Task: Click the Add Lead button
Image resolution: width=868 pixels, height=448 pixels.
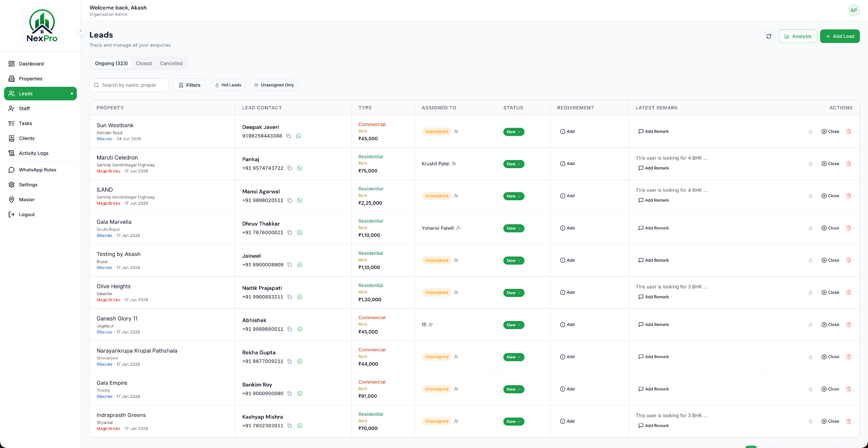Action: tap(840, 36)
